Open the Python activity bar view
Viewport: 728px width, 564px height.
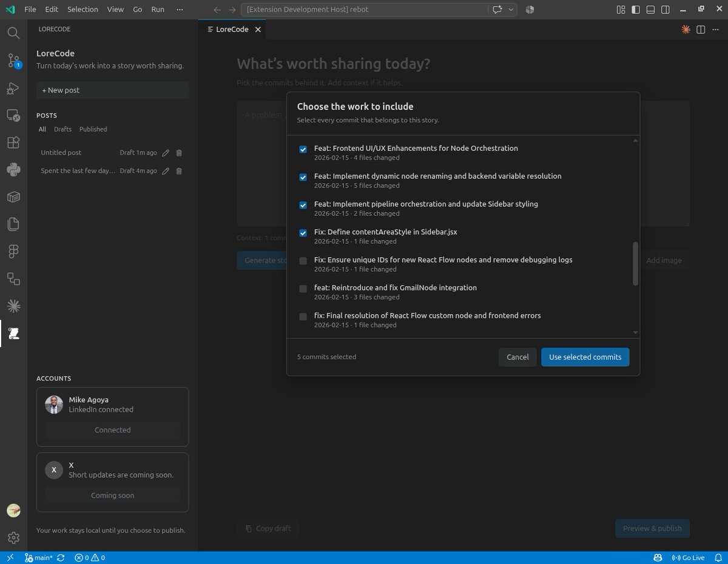[x=13, y=170]
